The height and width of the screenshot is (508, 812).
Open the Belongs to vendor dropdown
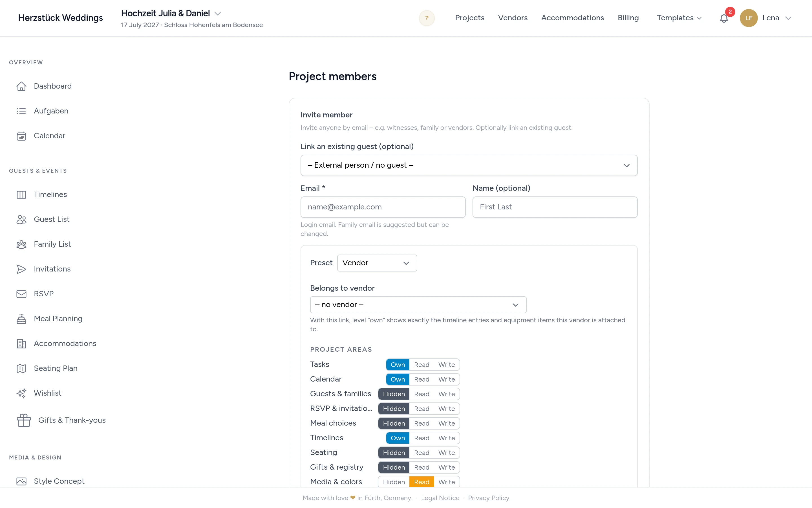tap(418, 305)
